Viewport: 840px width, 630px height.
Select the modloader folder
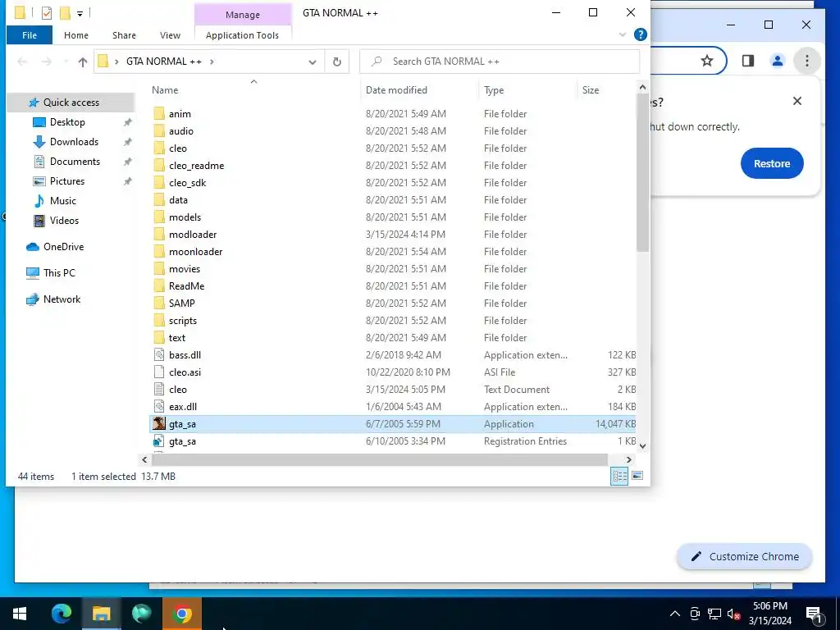[x=393, y=234]
